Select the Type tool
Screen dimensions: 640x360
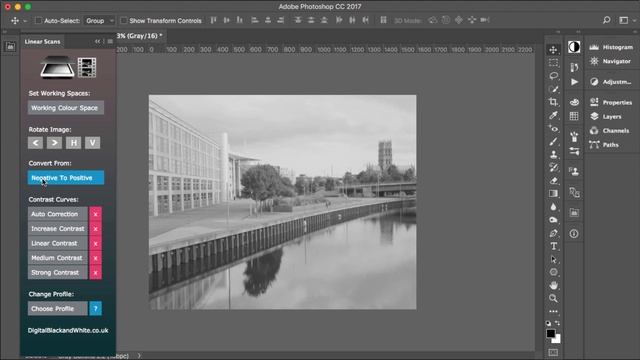coord(553,246)
